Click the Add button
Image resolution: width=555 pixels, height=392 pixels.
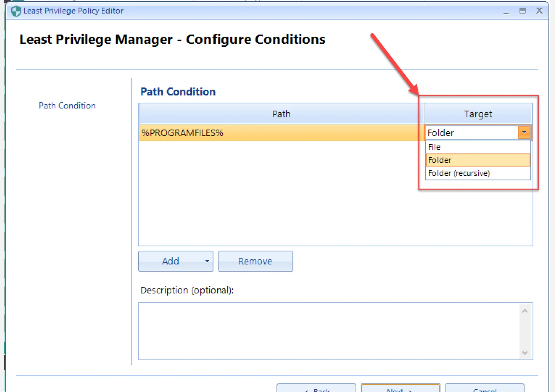point(170,261)
